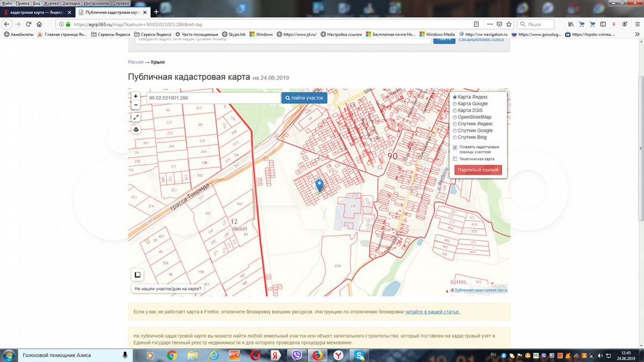Click the map print icon
This screenshot has height=362, width=644.
[x=136, y=129]
